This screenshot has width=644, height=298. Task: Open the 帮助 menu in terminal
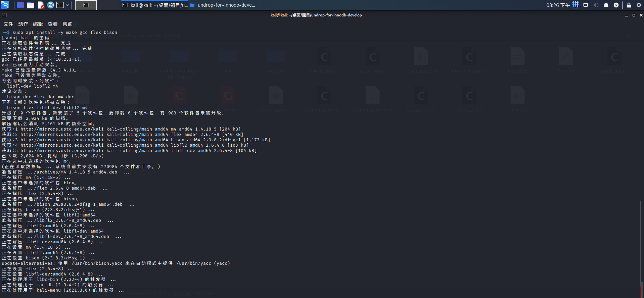[67, 24]
